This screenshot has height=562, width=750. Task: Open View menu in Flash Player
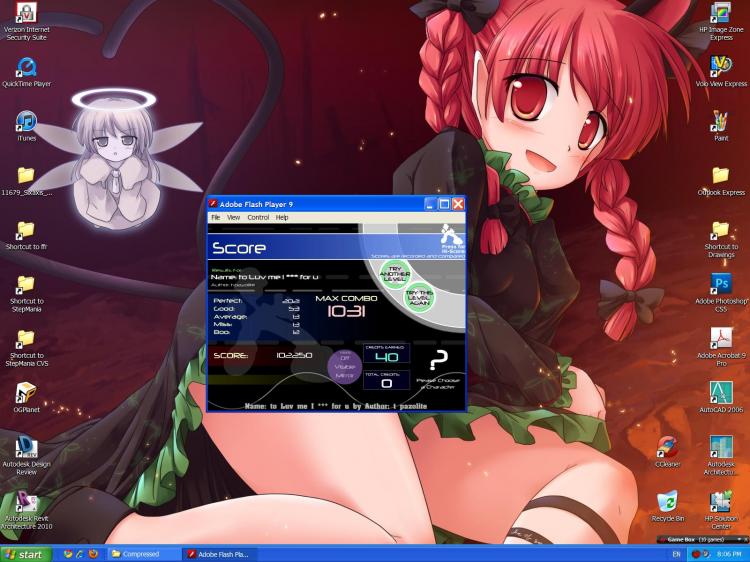click(233, 217)
